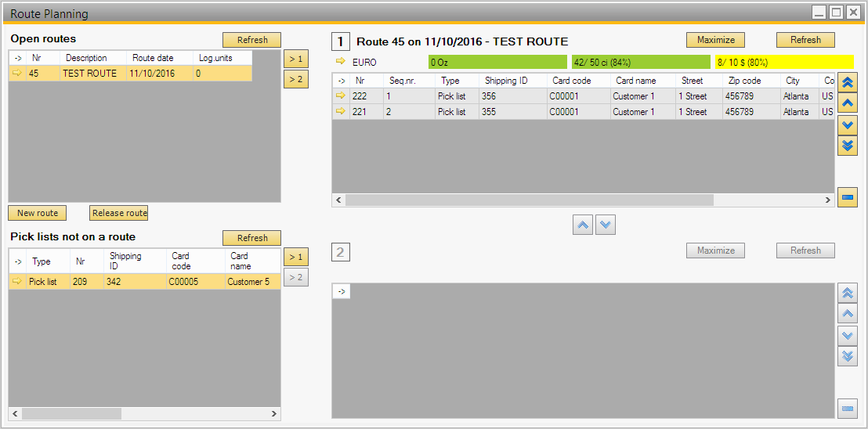Move pick list down to route 2 panel
This screenshot has width=868, height=429.
(606, 225)
